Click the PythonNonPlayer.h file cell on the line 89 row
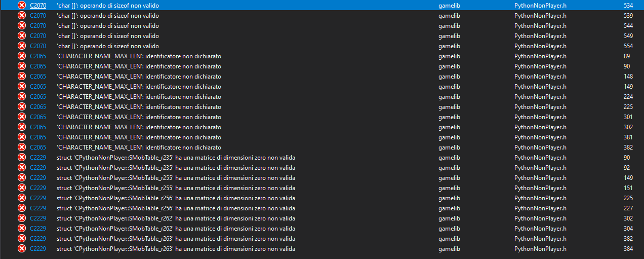Screen dimensions: 644x259 pyautogui.click(x=540, y=56)
